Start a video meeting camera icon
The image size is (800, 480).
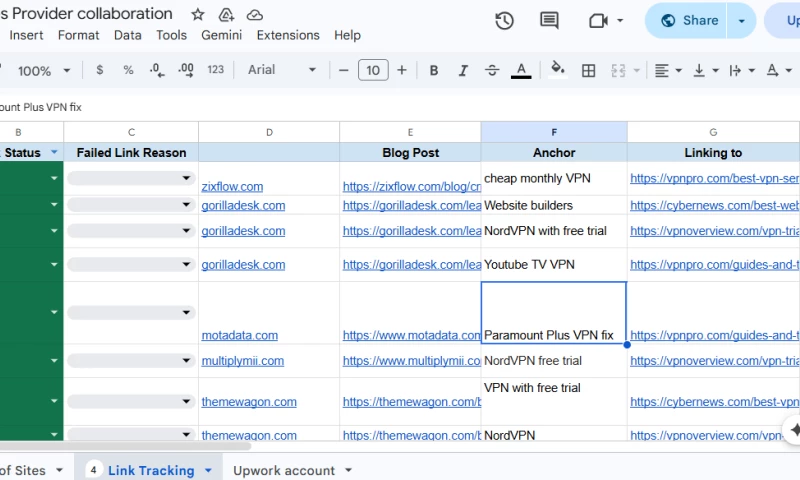(598, 21)
